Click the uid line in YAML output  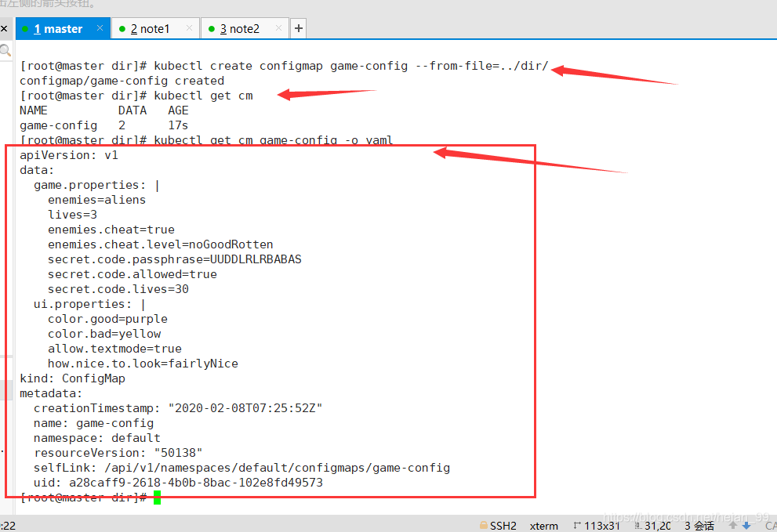pos(178,483)
